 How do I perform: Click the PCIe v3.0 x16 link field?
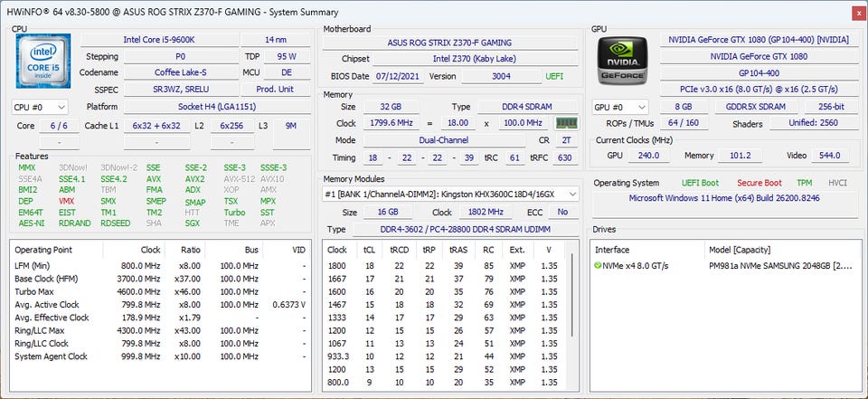click(759, 90)
